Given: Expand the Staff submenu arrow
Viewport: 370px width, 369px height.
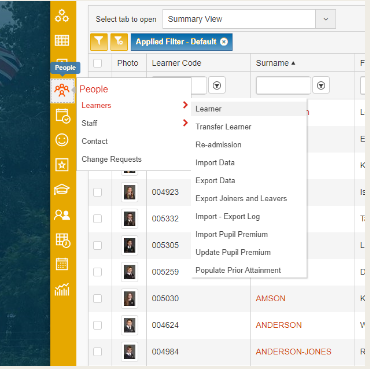Looking at the screenshot, I should (185, 123).
